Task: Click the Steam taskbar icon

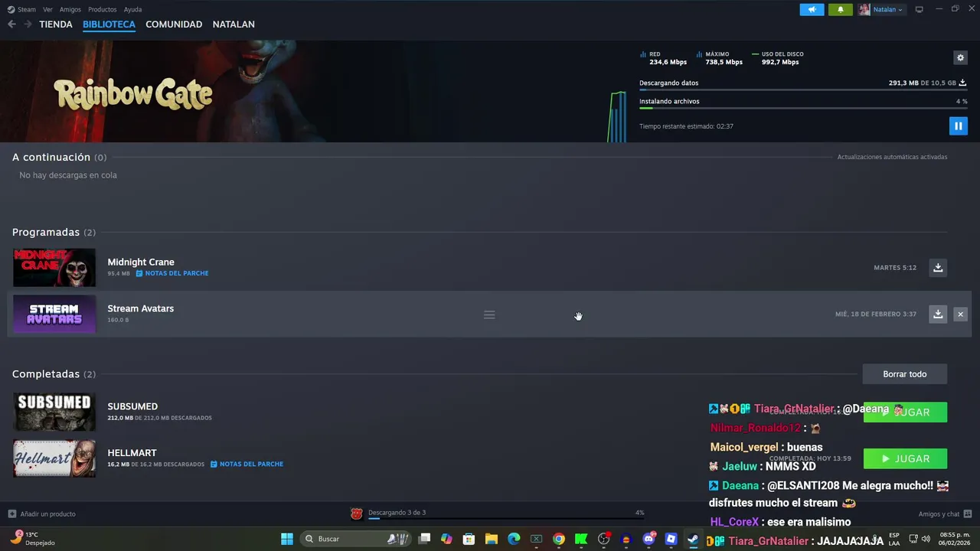Action: pyautogui.click(x=693, y=539)
